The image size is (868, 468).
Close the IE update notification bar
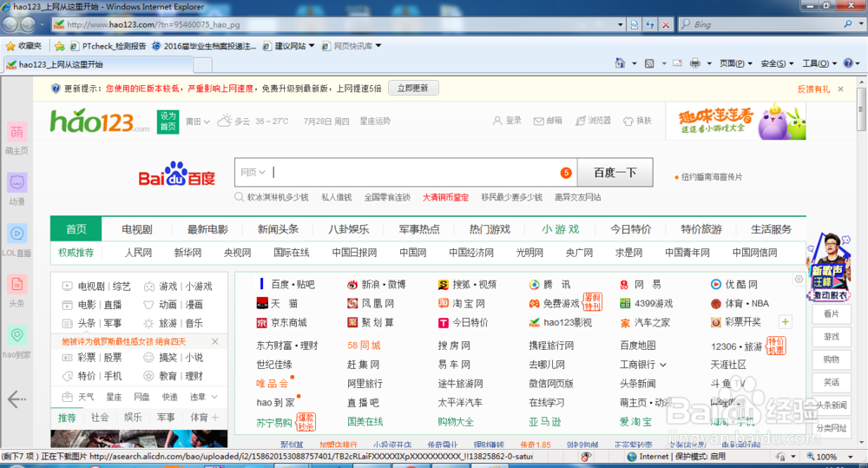point(841,89)
